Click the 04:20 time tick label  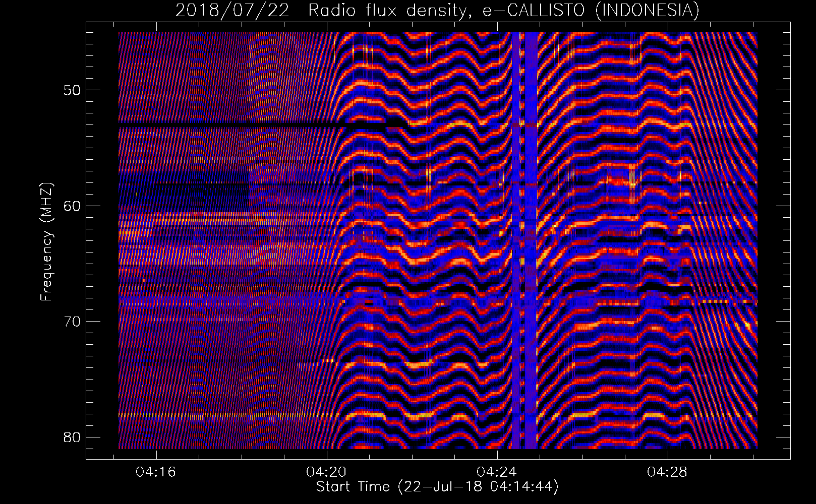point(326,472)
